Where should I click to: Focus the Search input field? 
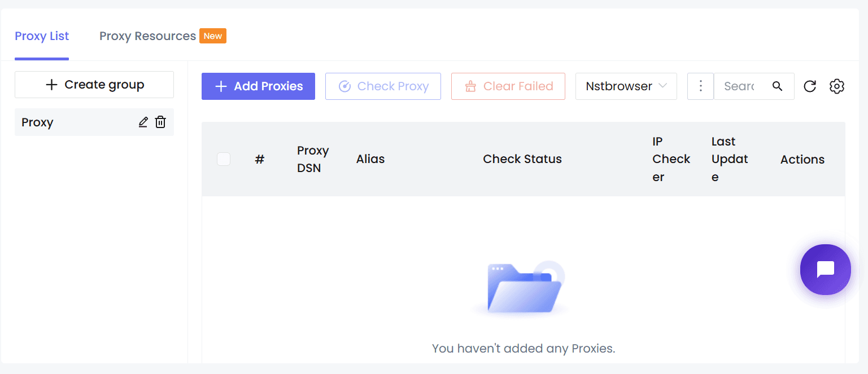741,86
